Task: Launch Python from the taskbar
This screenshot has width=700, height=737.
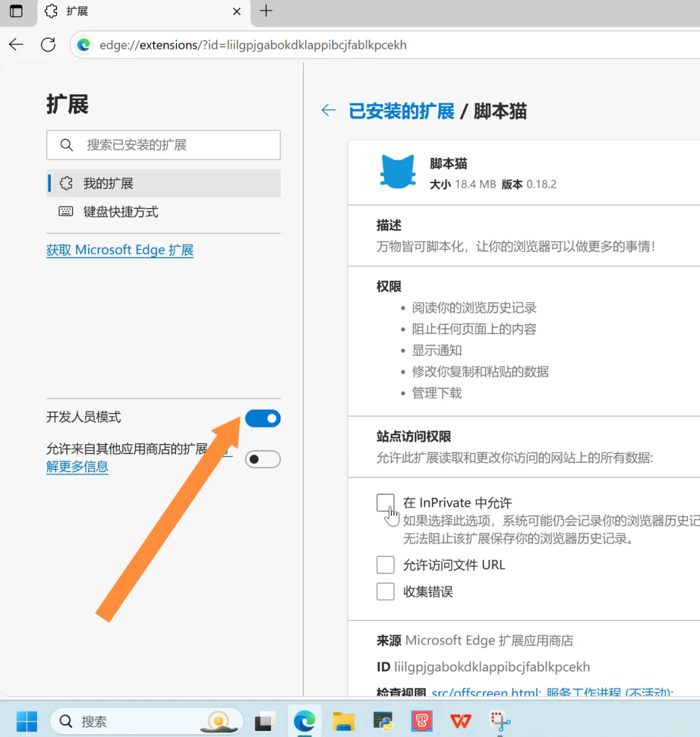Action: (x=382, y=721)
